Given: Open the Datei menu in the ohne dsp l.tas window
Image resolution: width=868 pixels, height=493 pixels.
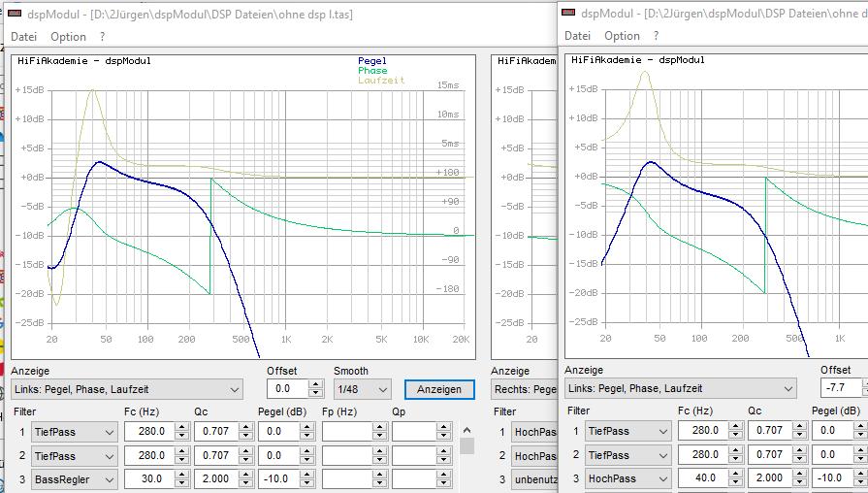Looking at the screenshot, I should click(x=23, y=37).
